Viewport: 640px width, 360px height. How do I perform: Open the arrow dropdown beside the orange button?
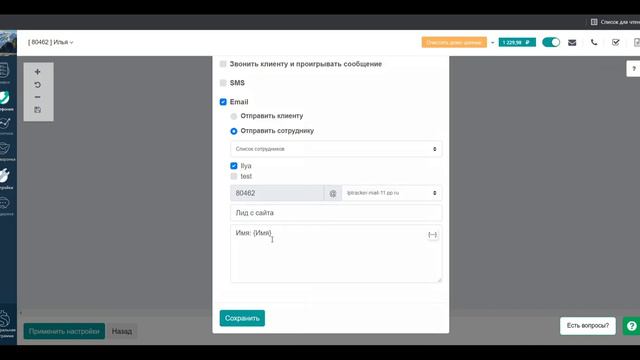click(492, 42)
